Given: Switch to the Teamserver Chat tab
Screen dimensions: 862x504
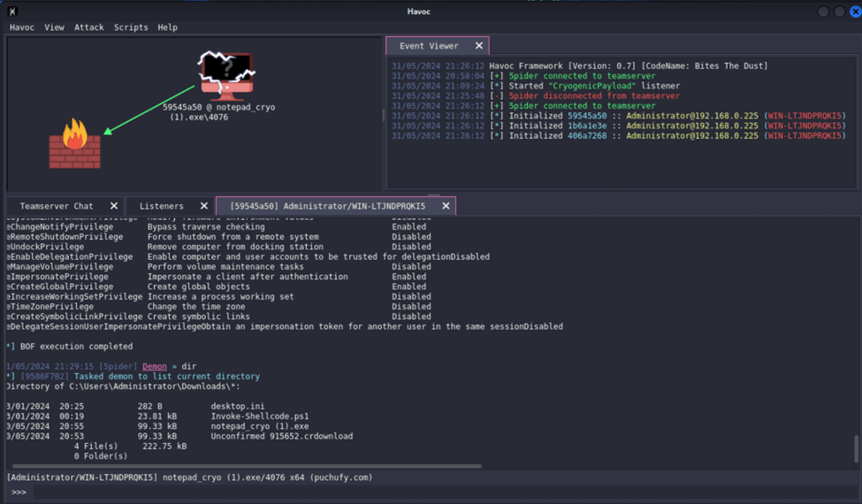Looking at the screenshot, I should tap(57, 206).
